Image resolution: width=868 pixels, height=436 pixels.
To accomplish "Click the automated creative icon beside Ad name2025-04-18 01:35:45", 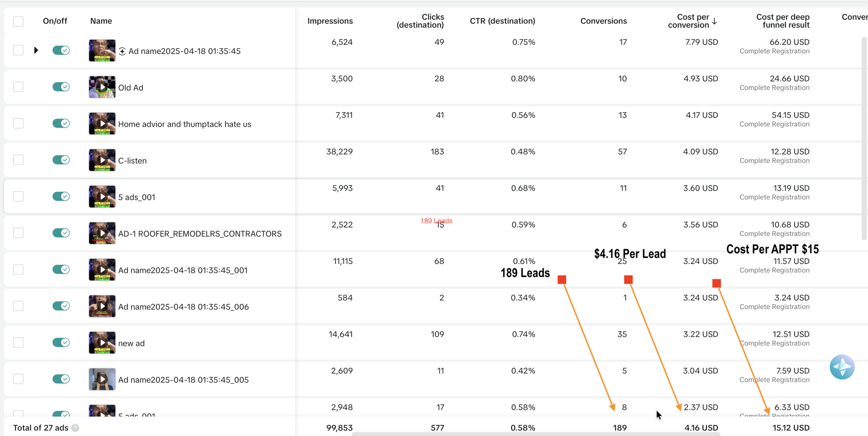I will (123, 51).
